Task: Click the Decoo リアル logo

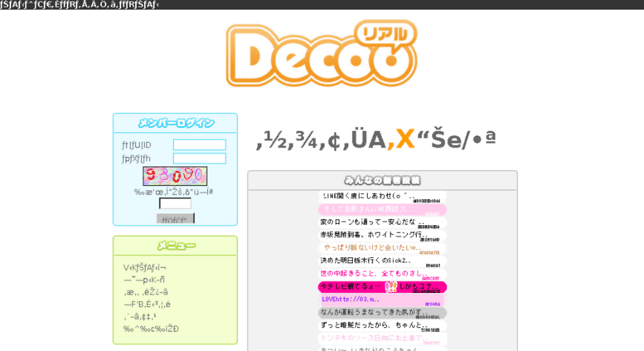Action: [x=322, y=53]
